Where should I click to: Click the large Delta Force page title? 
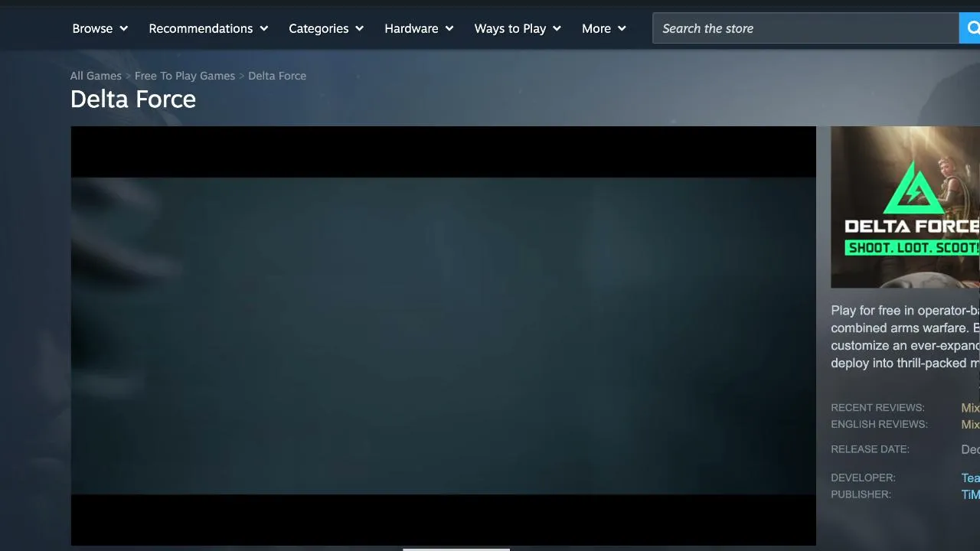(x=133, y=99)
